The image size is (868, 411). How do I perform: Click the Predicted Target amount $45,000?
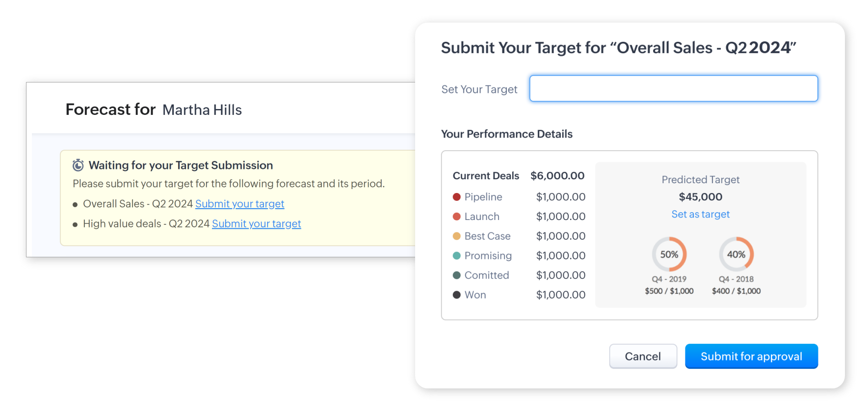coord(700,197)
